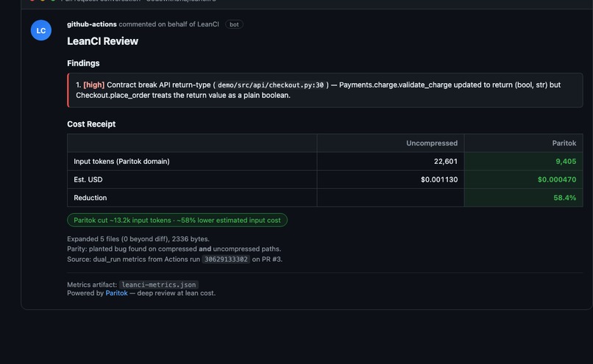
Task: Click the 9,405 Paritok token value
Action: tap(566, 161)
